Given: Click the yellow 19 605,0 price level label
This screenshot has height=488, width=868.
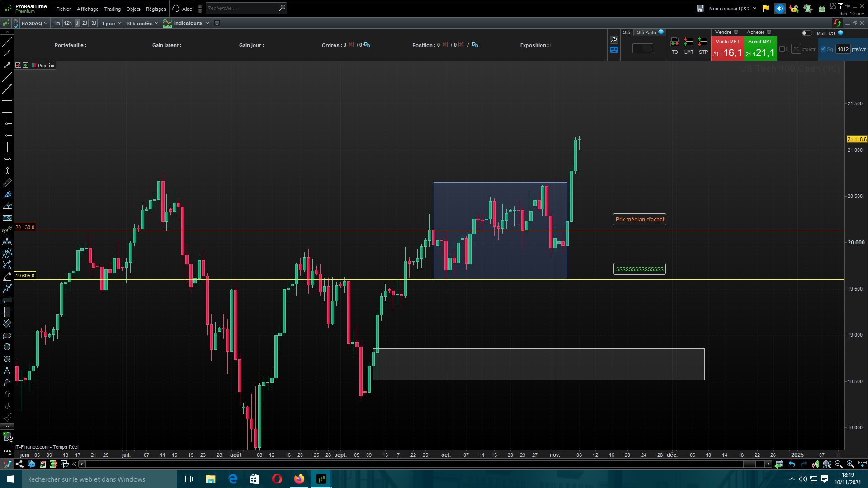Looking at the screenshot, I should pos(25,276).
